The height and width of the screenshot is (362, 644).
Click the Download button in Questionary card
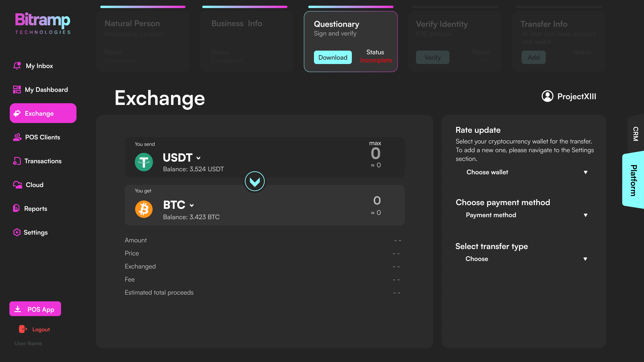point(333,57)
